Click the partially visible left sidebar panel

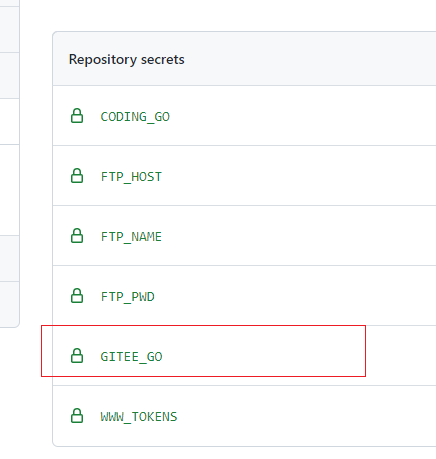[9, 163]
